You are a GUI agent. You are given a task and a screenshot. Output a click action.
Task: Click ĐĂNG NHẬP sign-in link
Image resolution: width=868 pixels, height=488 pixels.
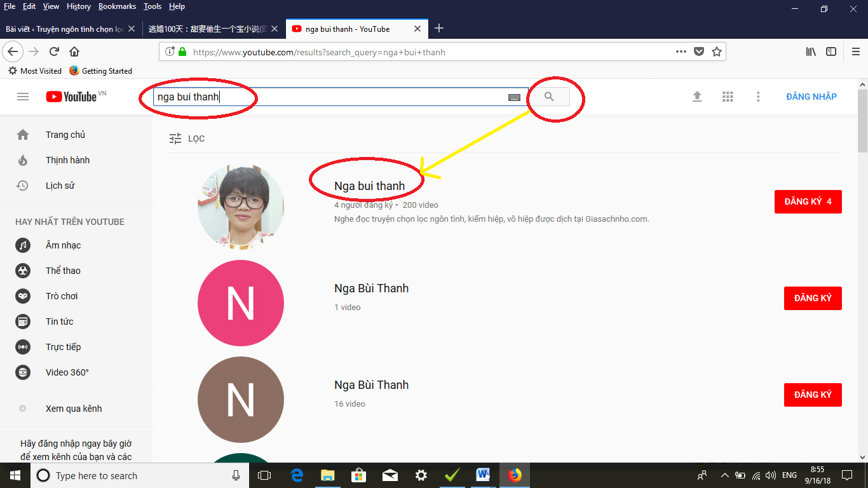click(x=811, y=97)
